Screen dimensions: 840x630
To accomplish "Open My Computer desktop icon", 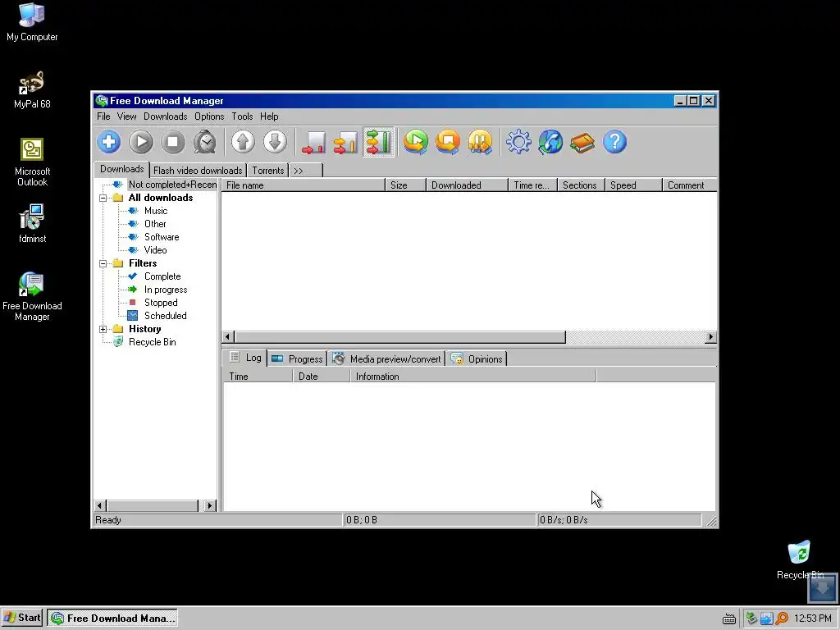I will (x=32, y=22).
